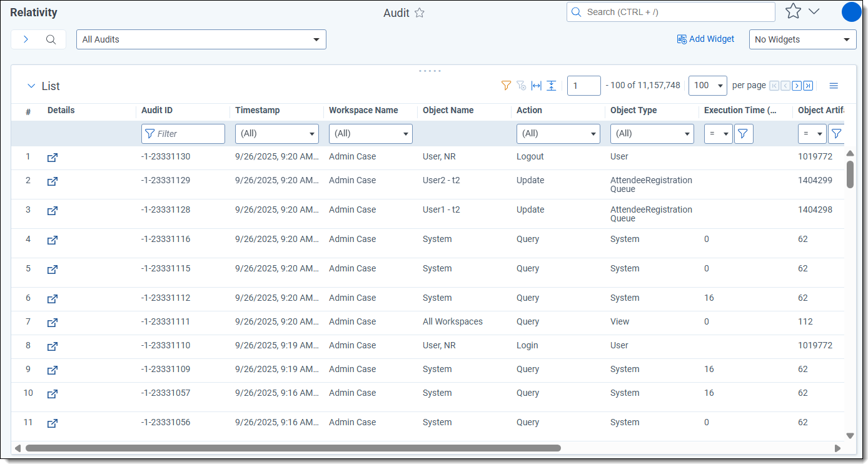
Task: Sort by the Timestamp column header
Action: [x=257, y=110]
